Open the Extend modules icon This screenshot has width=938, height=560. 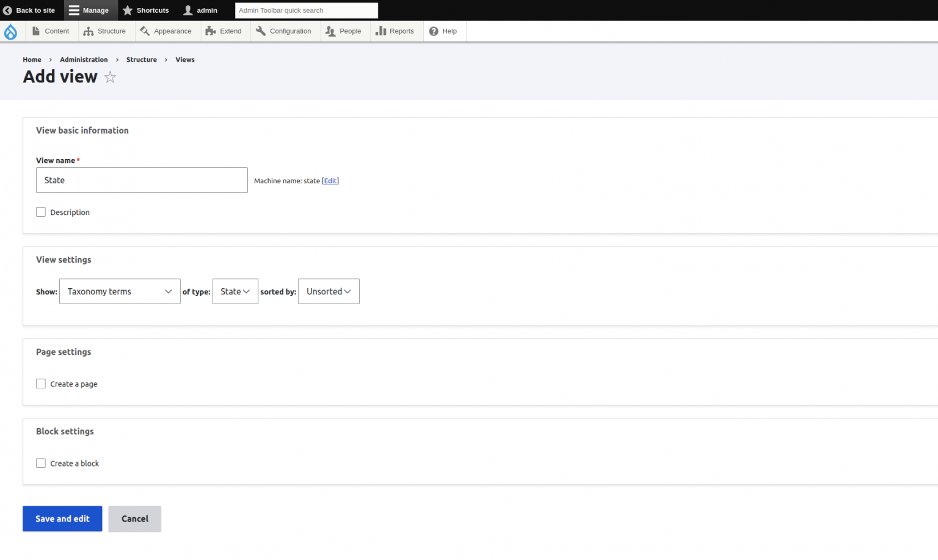[210, 31]
